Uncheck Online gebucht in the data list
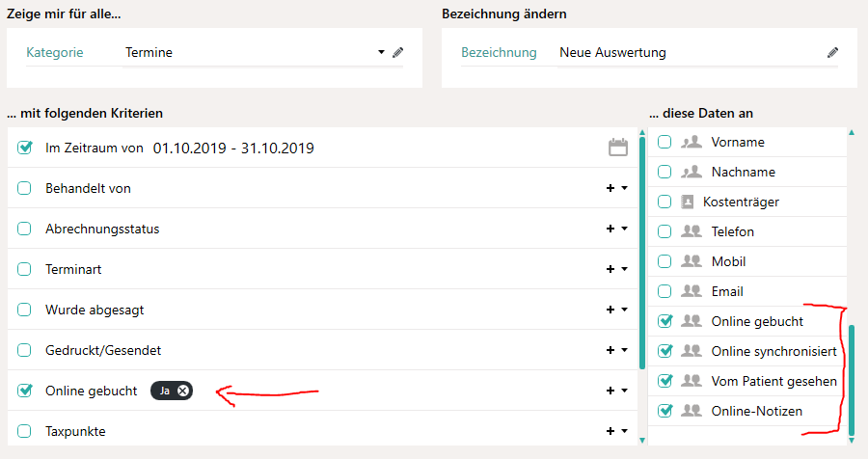Image resolution: width=868 pixels, height=459 pixels. click(665, 321)
